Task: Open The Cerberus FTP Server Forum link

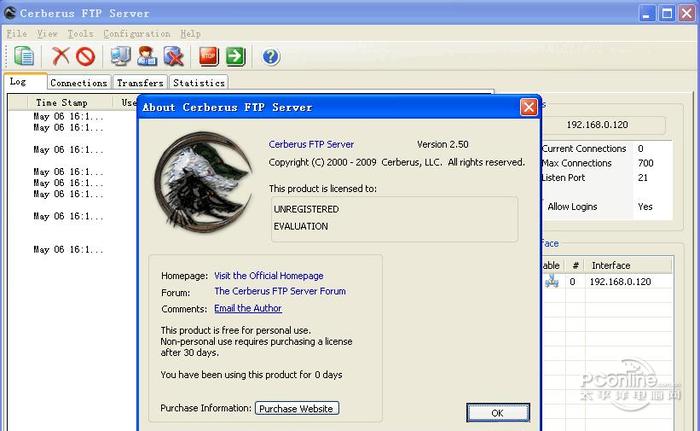Action: (280, 291)
